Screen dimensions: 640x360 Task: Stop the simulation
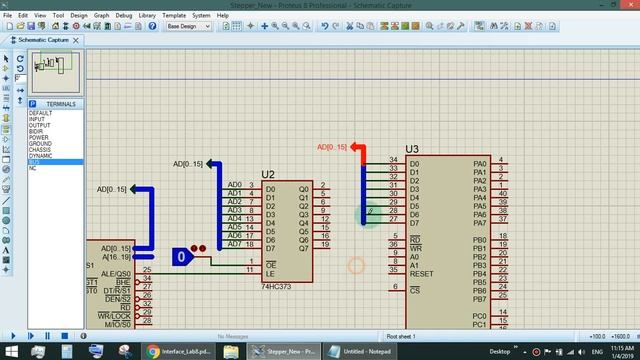click(64, 336)
